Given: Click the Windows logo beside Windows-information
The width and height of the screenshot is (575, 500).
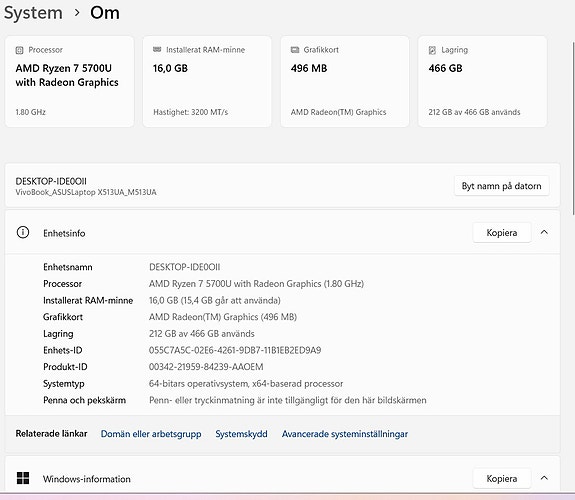Looking at the screenshot, I should 23,478.
